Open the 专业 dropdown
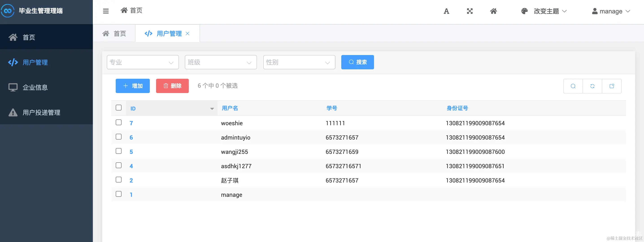The width and height of the screenshot is (644, 242). (x=142, y=62)
